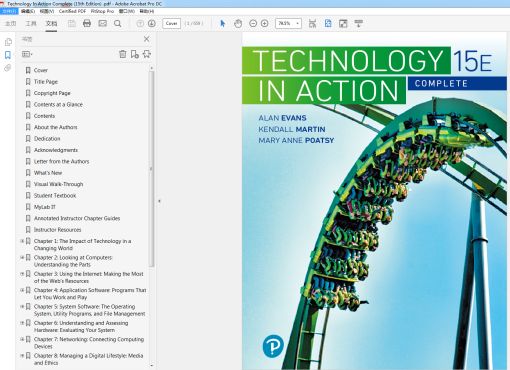
Task: Jump to the Visual Walk-Through bookmark
Action: [x=58, y=184]
